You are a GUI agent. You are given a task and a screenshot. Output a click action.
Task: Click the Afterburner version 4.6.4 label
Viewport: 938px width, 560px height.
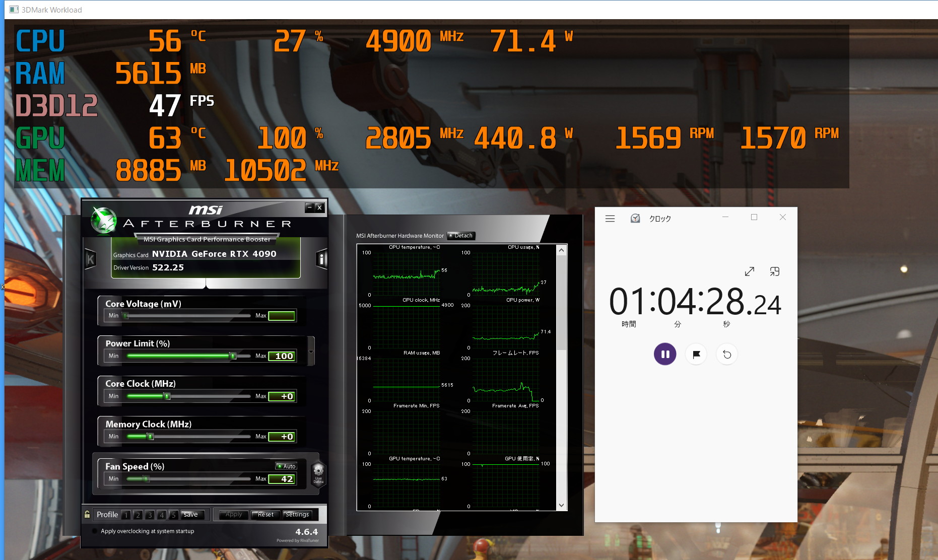click(306, 532)
